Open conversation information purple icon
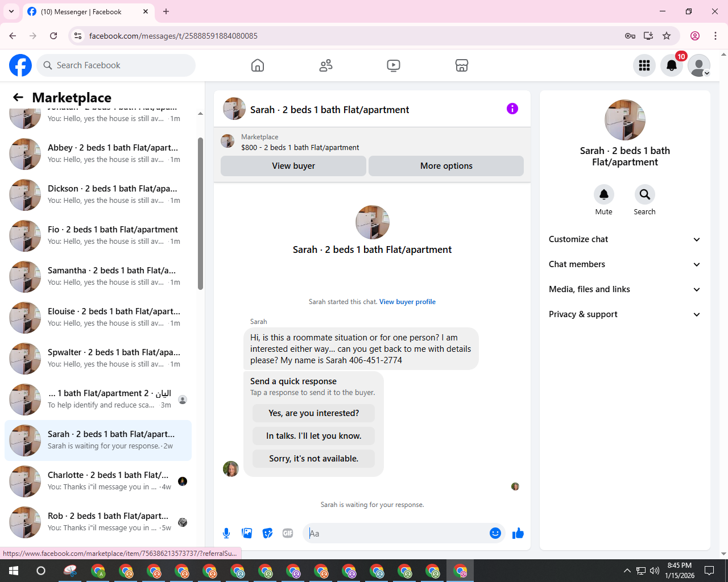 click(x=512, y=109)
